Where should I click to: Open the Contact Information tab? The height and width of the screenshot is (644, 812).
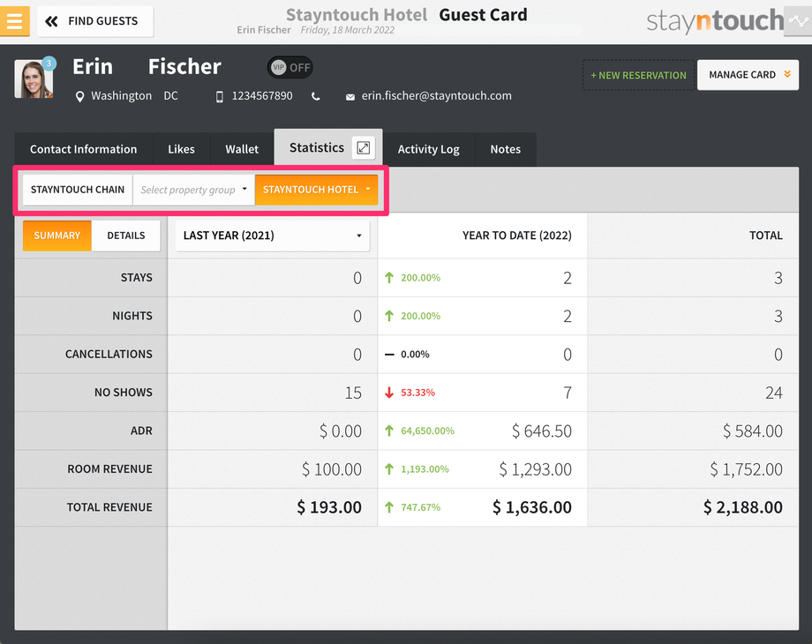83,150
